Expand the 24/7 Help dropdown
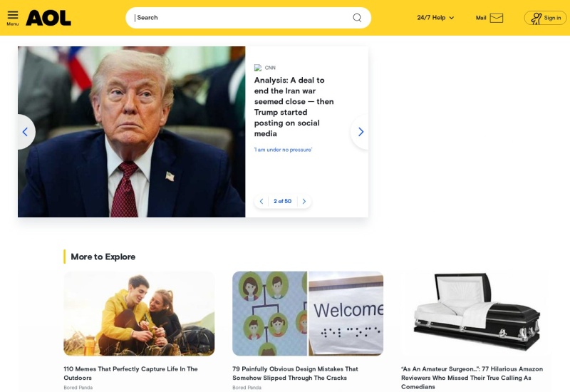 click(435, 17)
